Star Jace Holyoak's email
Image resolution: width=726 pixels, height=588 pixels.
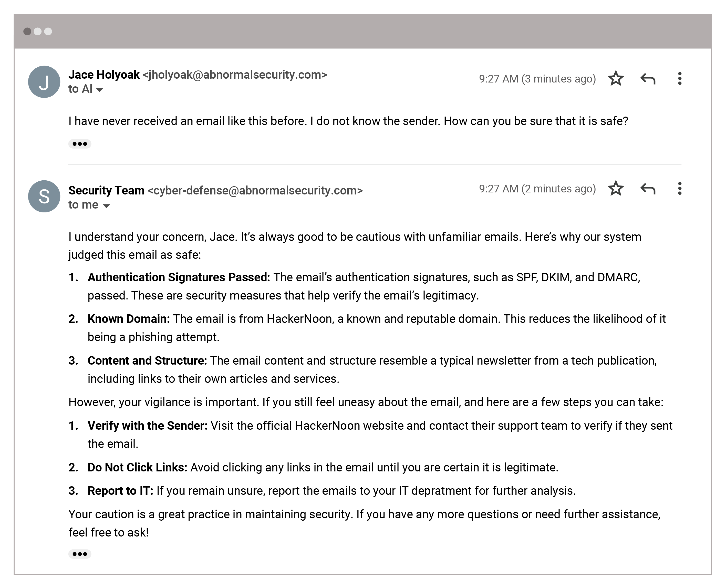(616, 79)
